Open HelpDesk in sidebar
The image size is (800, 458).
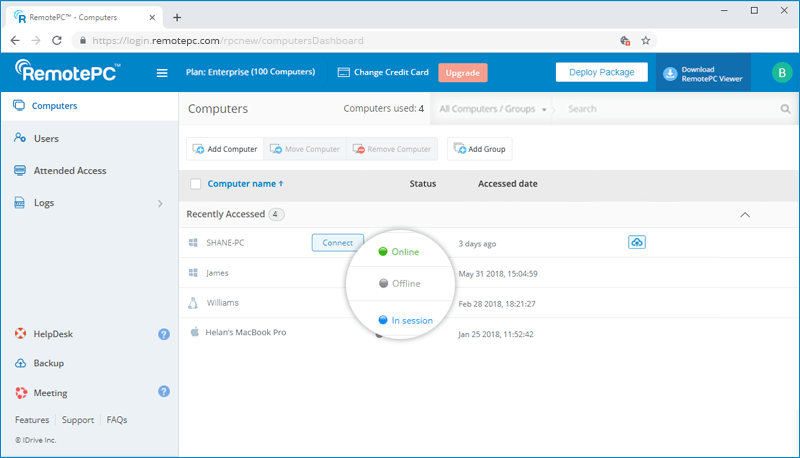point(53,334)
